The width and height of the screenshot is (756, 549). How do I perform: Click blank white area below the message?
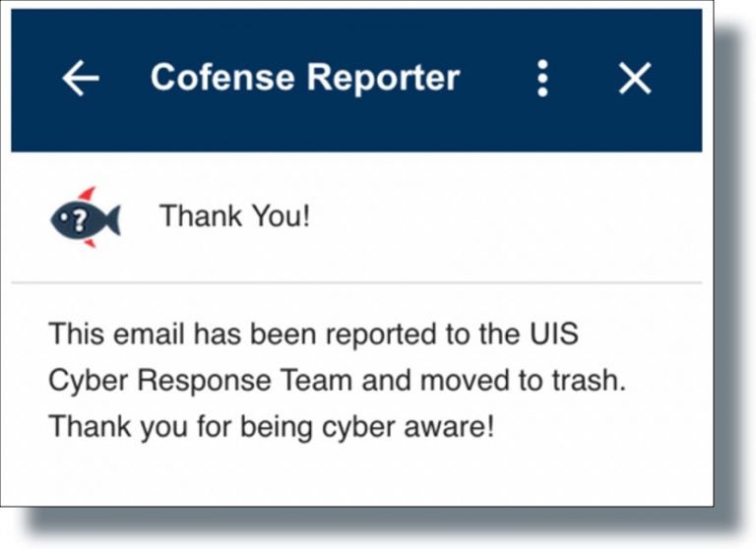click(356, 477)
